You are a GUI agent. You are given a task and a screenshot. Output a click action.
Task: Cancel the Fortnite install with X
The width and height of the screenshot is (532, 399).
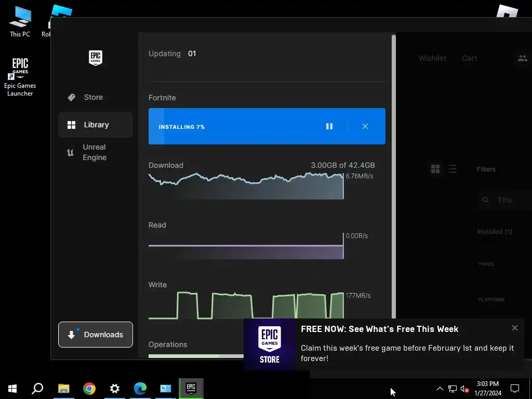pyautogui.click(x=365, y=126)
